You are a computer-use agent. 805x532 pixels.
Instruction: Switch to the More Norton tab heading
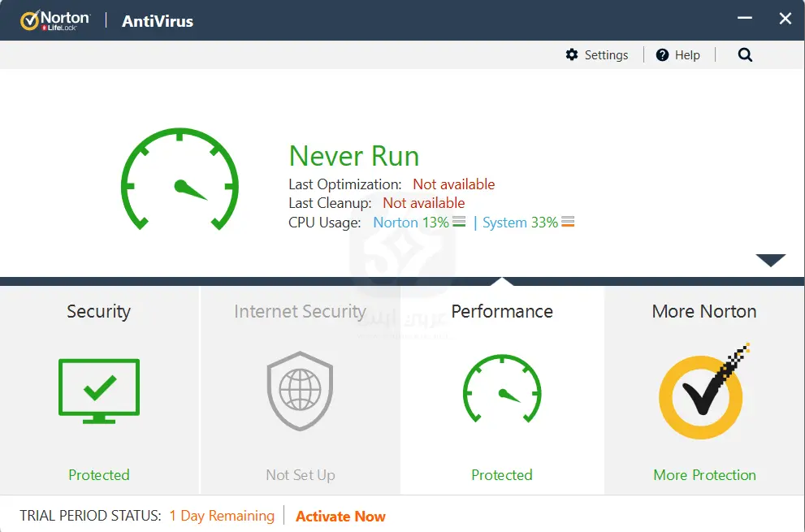point(704,312)
